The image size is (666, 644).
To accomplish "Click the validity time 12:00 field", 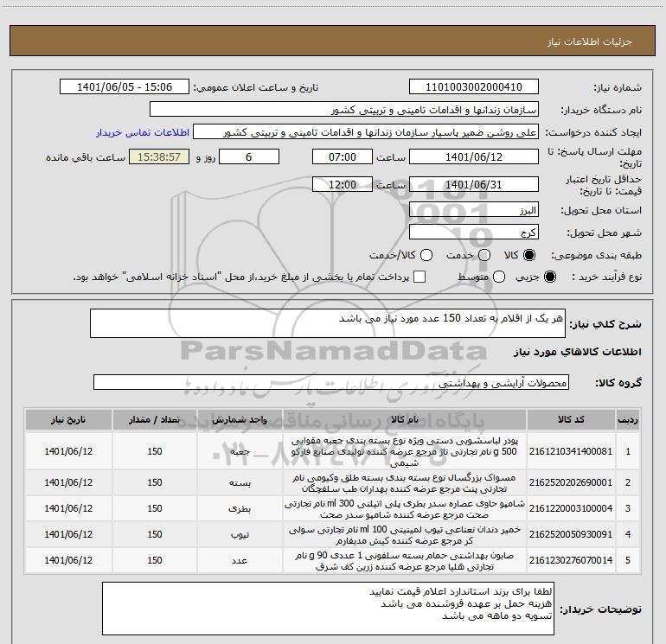I will click(343, 184).
